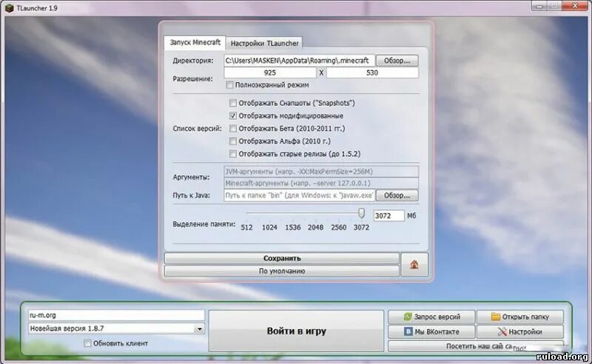
Task: Switch to the Настройки TLauncher tab
Action: tap(264, 44)
